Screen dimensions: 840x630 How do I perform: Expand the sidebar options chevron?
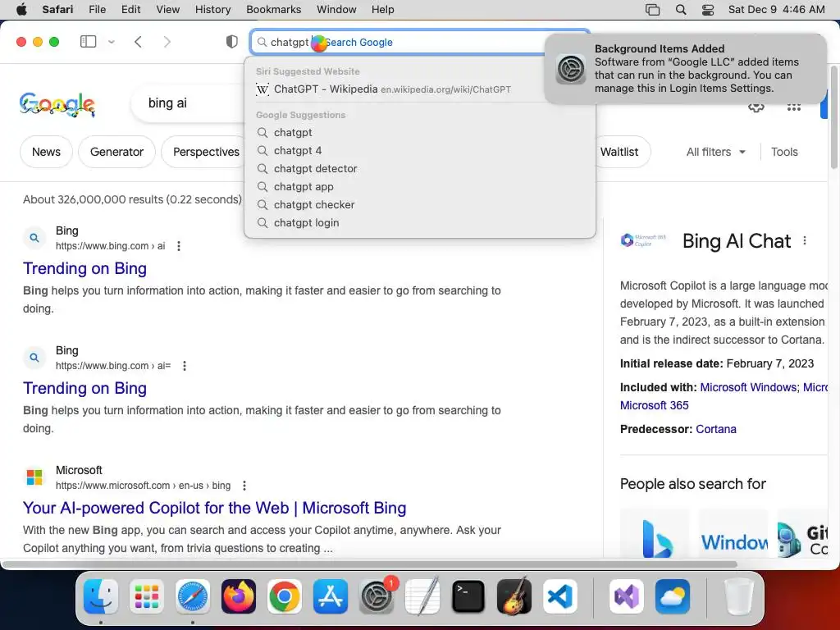(x=112, y=42)
